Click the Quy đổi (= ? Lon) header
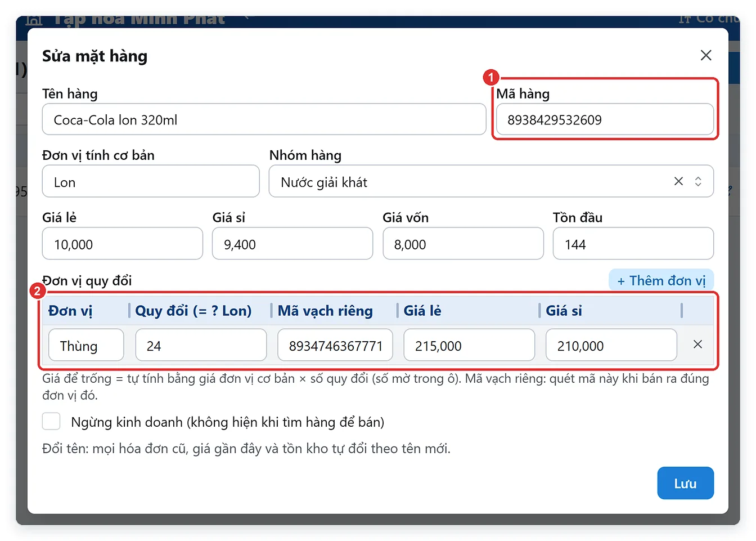The image size is (756, 541). pos(193,311)
